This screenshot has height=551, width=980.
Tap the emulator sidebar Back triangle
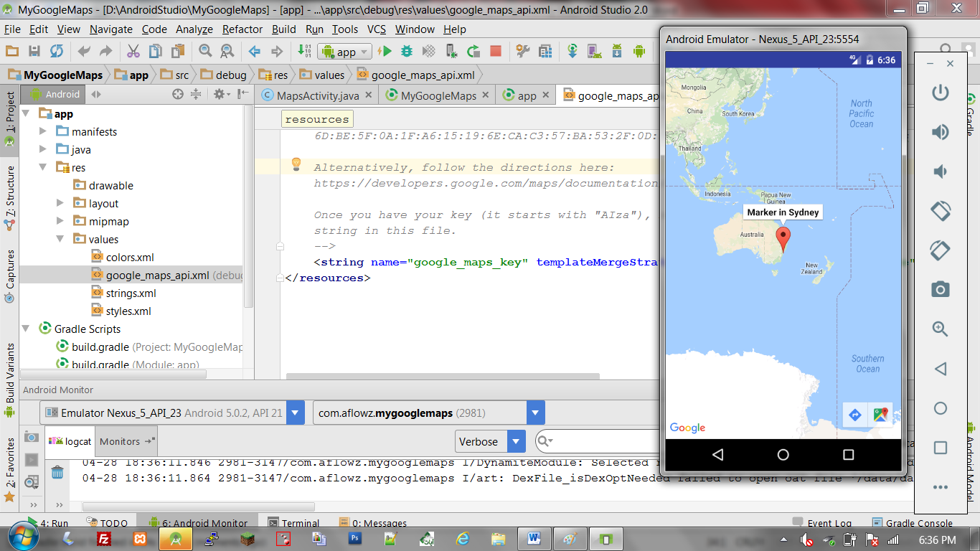940,369
